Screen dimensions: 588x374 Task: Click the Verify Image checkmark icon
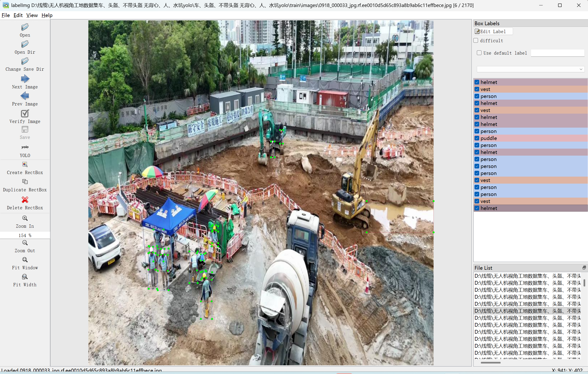tap(25, 113)
